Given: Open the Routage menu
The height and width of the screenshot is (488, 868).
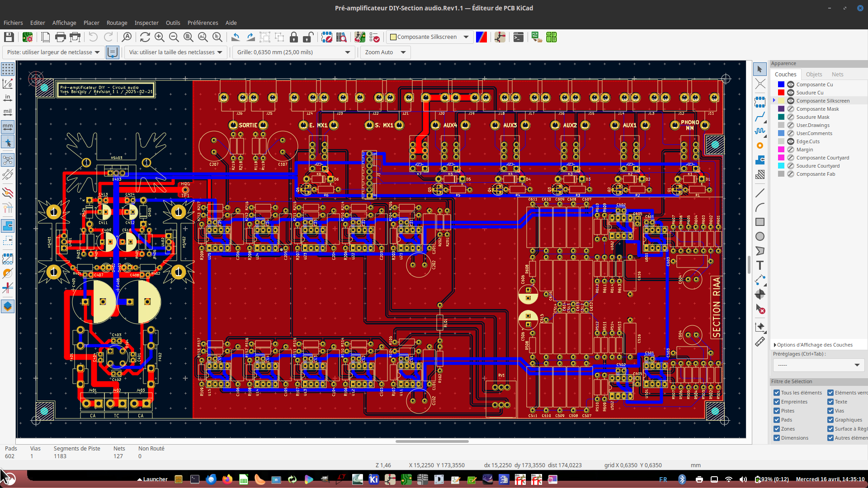Looking at the screenshot, I should click(117, 23).
